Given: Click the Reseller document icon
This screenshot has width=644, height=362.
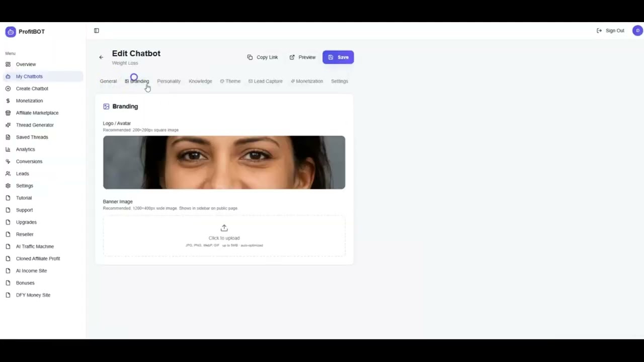Looking at the screenshot, I should click(x=8, y=234).
